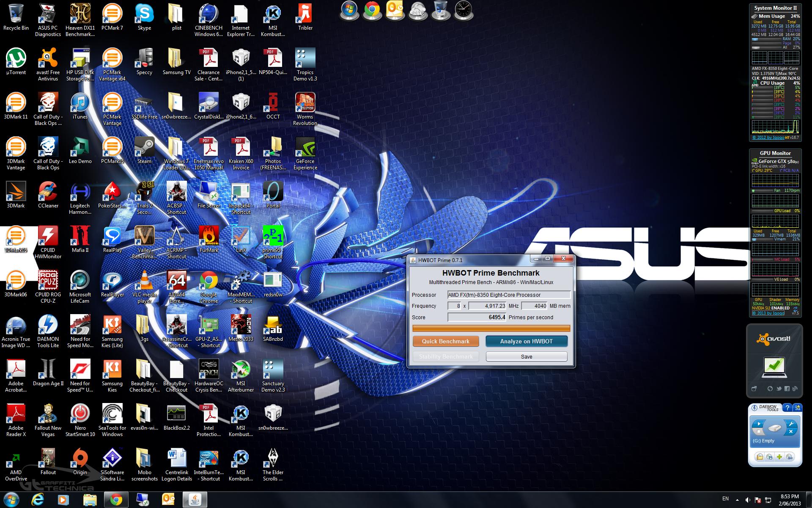Click the 6495.4 score field
Image resolution: width=812 pixels, height=508 pixels.
[477, 317]
